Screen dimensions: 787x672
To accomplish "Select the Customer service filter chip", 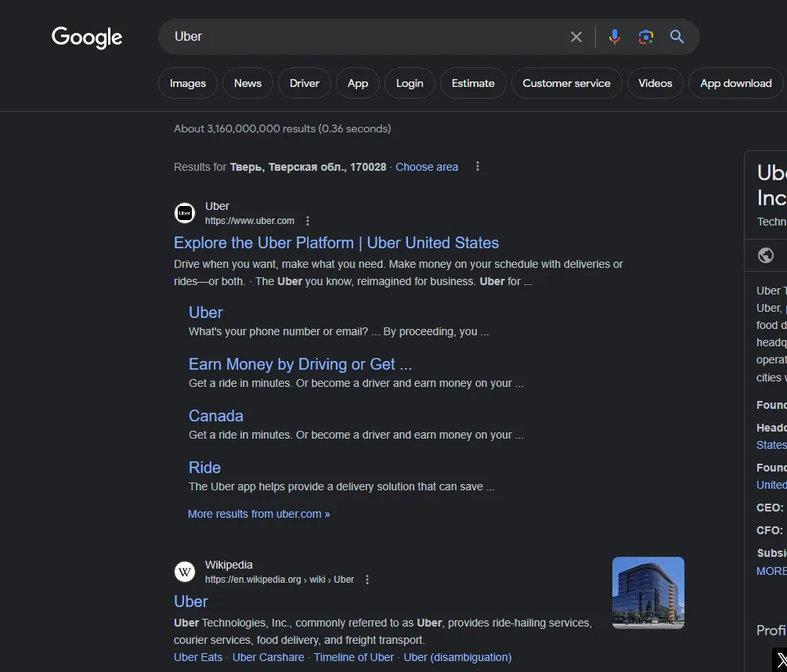I will click(567, 83).
